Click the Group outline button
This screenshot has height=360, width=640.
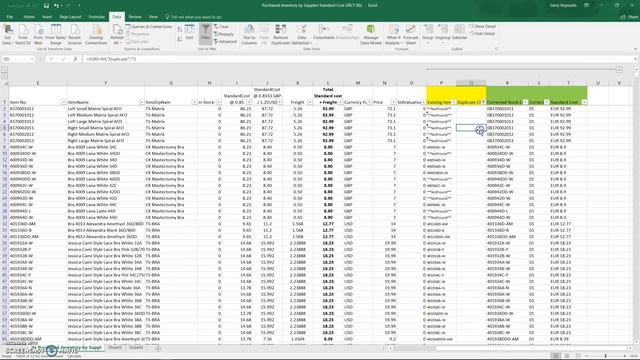[428, 33]
